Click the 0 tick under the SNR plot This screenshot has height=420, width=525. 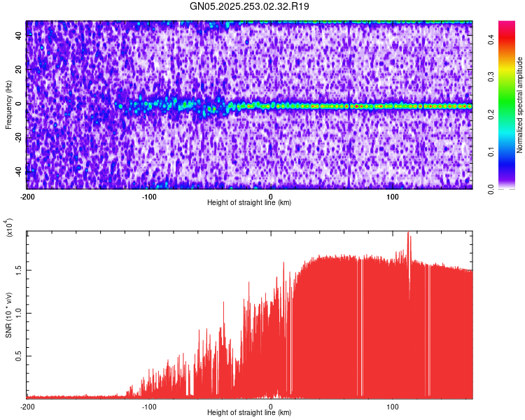(271, 406)
